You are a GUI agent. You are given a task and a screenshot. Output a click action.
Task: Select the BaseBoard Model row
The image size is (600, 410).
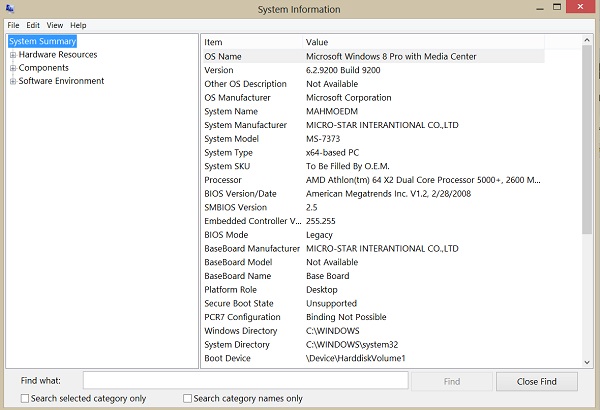tap(373, 262)
